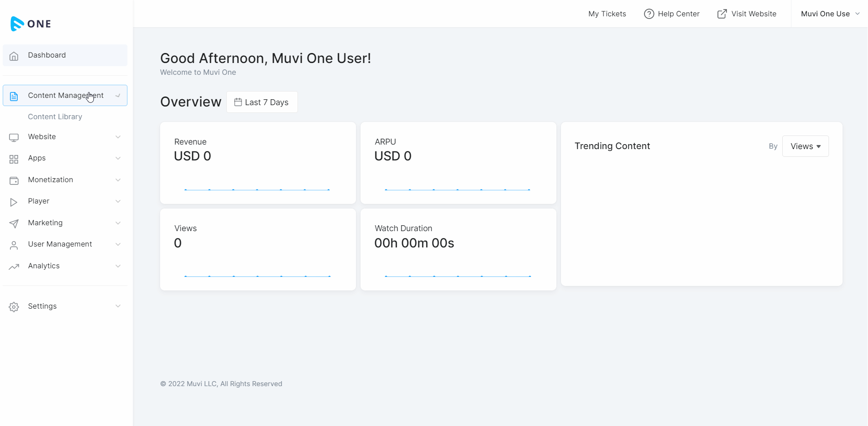Screen dimensions: 868x426
Task: Click the Views count card
Action: pos(258,250)
